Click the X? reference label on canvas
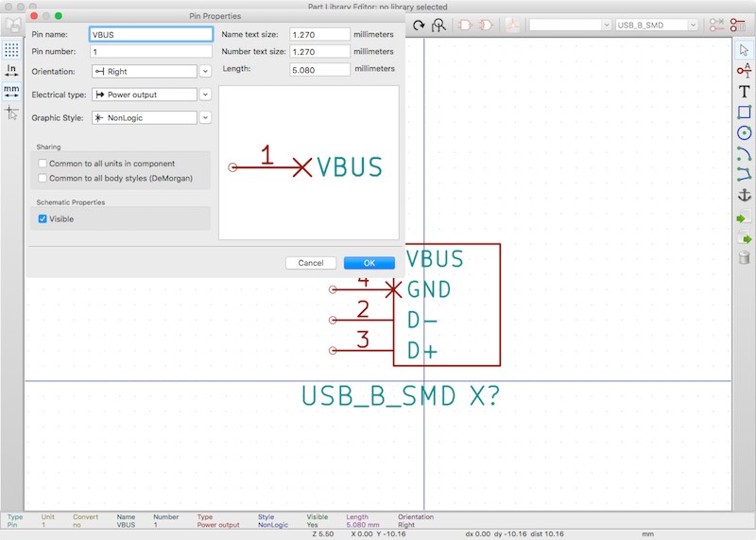The height and width of the screenshot is (540, 756). [485, 395]
